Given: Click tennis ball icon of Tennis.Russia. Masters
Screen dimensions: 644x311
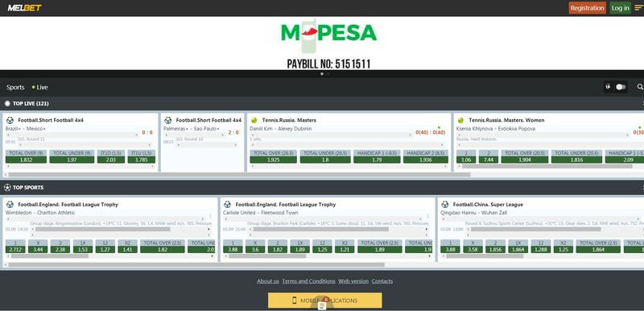Looking at the screenshot, I should pyautogui.click(x=254, y=120).
